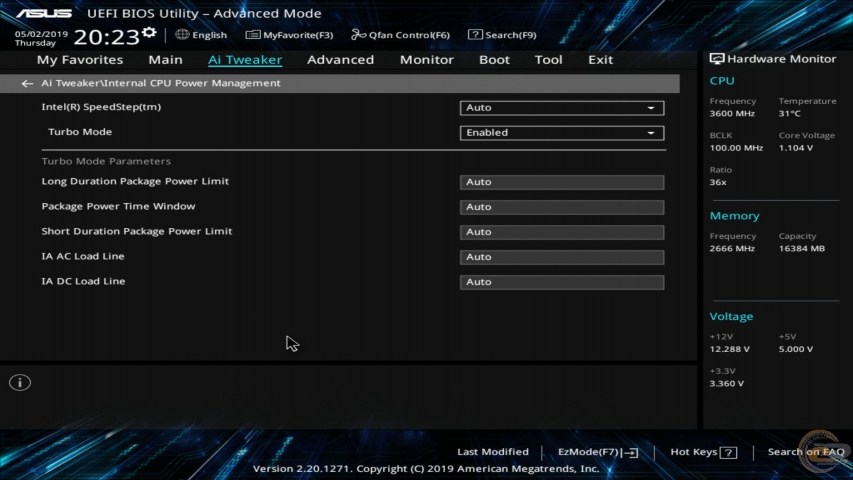Show the Hot Keys list
This screenshot has width=853, height=480.
703,452
